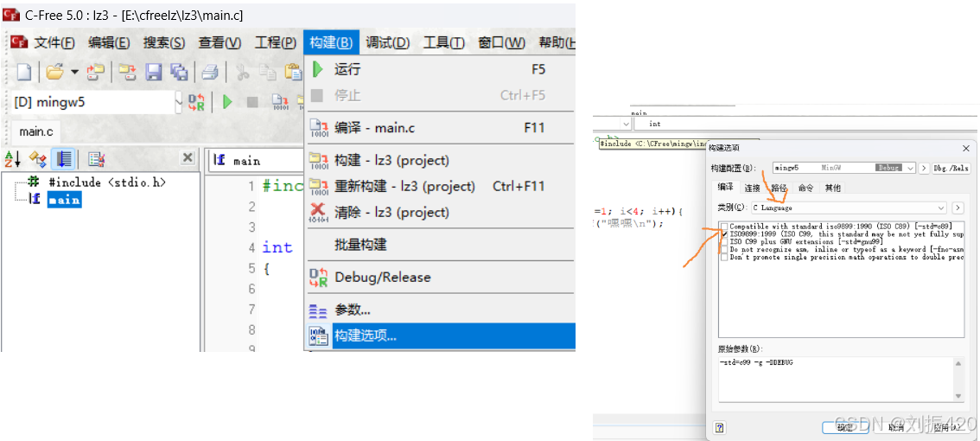Screen dimensions: 980x441
Task: Click the green Run arrow in toolbar
Action: click(227, 102)
